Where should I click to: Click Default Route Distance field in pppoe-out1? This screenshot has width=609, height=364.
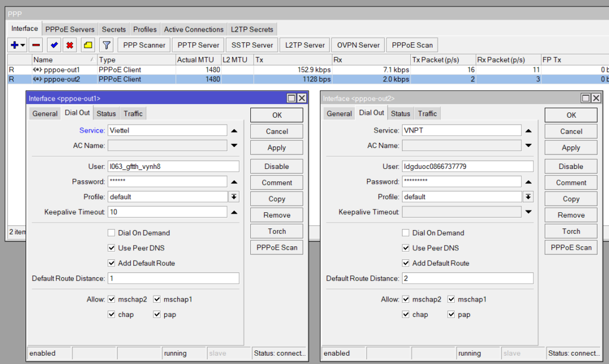click(173, 278)
